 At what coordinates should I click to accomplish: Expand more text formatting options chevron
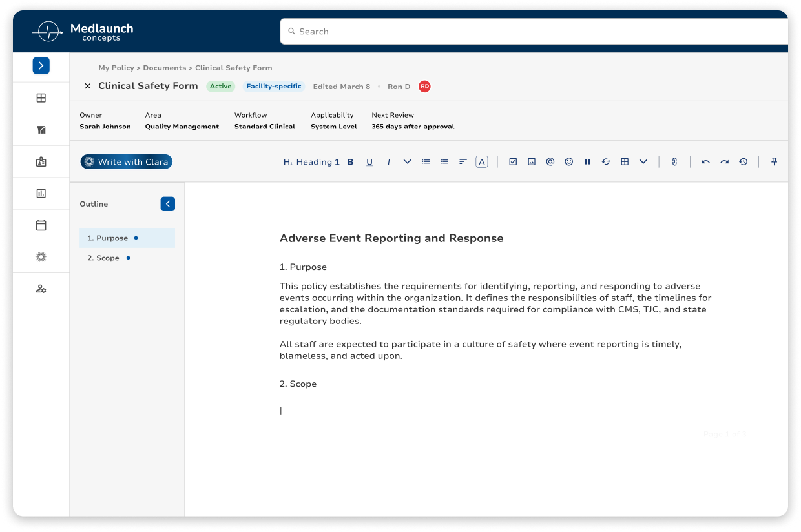click(407, 162)
